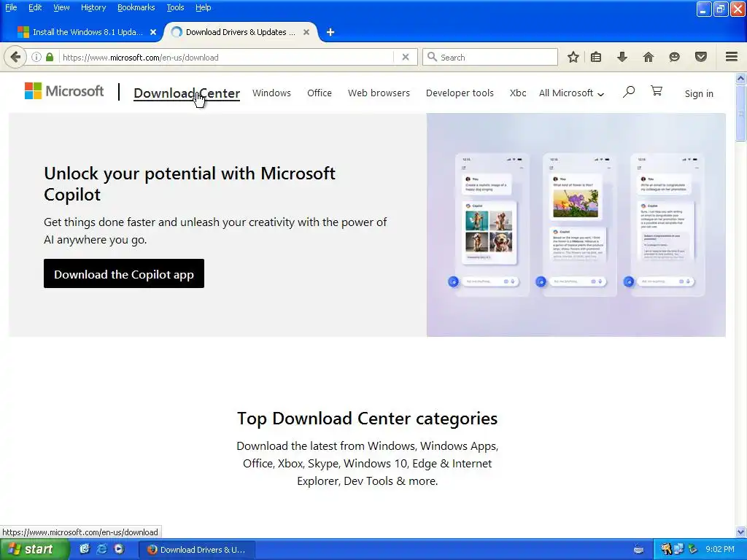Open the Tools menu
The height and width of the screenshot is (560, 747).
175,7
